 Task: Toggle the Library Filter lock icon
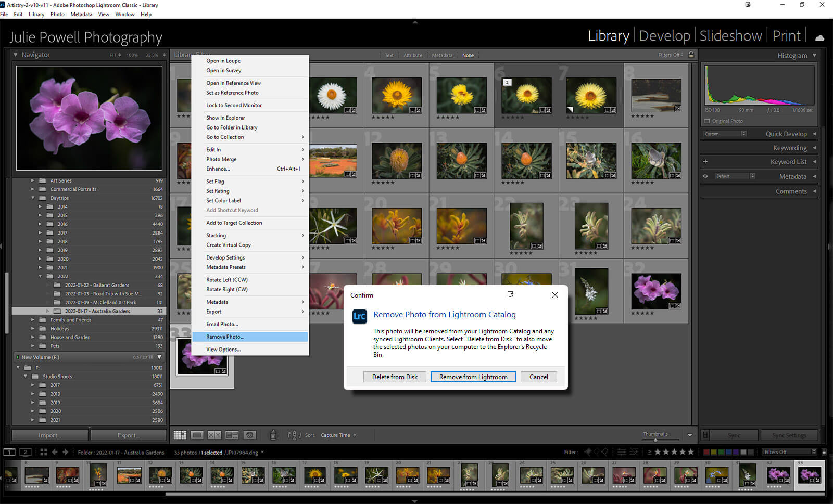click(691, 55)
